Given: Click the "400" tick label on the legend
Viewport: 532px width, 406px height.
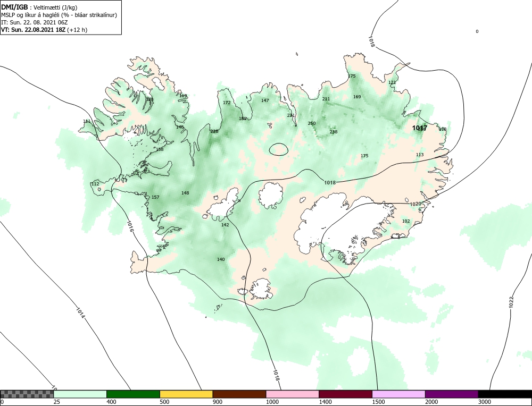Looking at the screenshot, I should coord(111,402).
